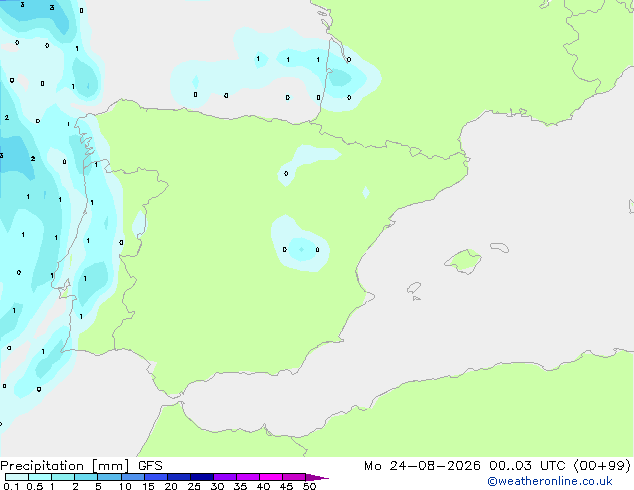The image size is (634, 490).
Task: Click the legend label '50'
Action: (309, 486)
